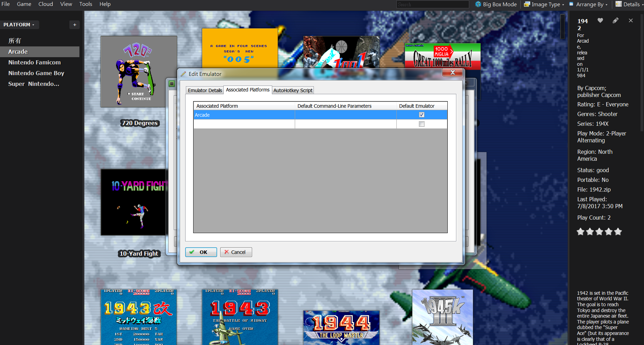This screenshot has width=644, height=345.
Task: Select the 1943 Kai game thumbnail
Action: [139, 317]
